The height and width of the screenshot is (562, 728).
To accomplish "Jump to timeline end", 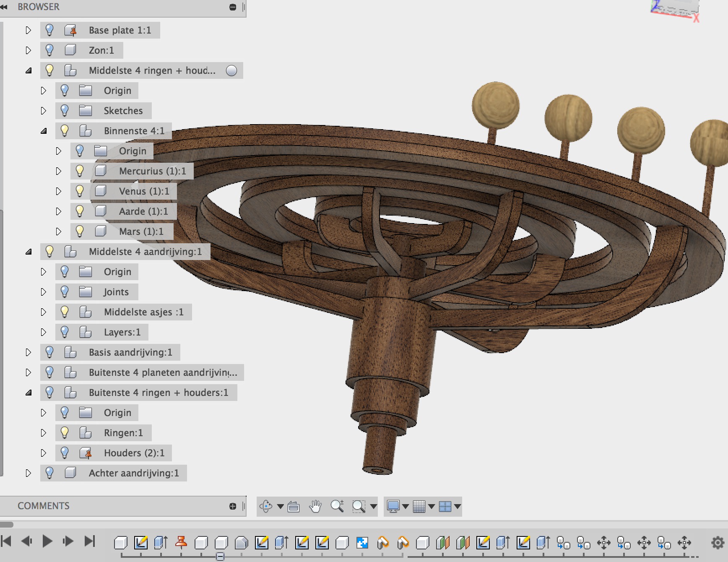I will 90,541.
